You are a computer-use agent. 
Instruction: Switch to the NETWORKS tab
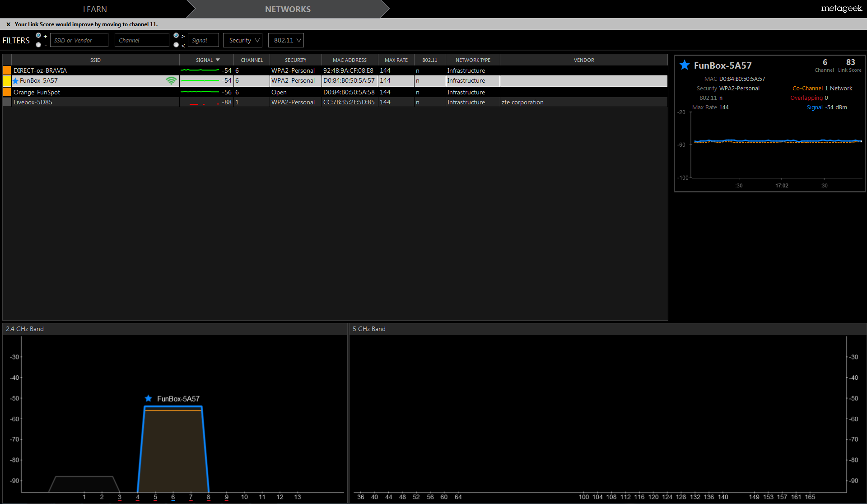tap(288, 9)
